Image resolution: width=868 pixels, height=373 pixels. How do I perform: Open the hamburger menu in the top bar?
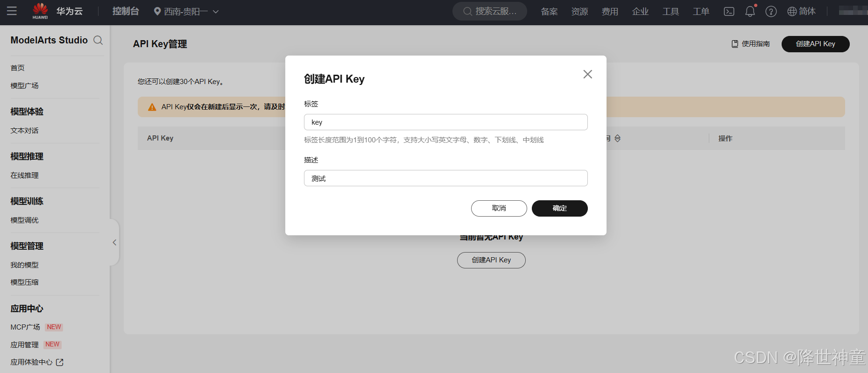[x=12, y=11]
